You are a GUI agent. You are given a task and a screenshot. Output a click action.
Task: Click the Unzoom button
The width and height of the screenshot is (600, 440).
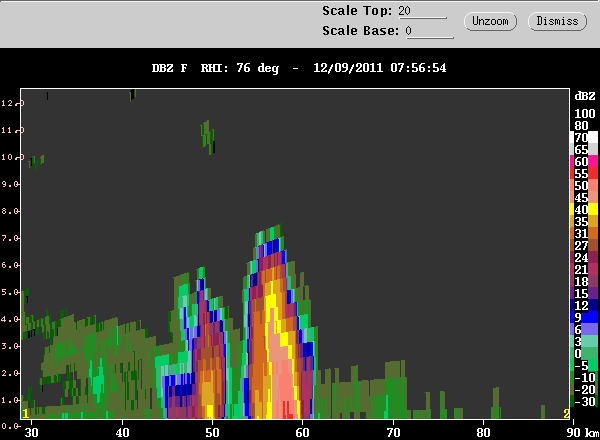coord(490,21)
